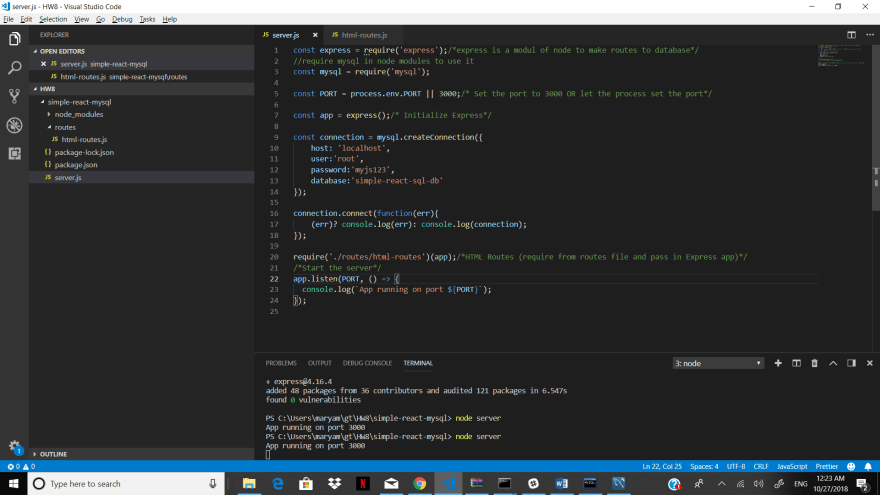Create a new terminal with plus icon
Viewport: 880px width, 495px height.
click(x=778, y=363)
